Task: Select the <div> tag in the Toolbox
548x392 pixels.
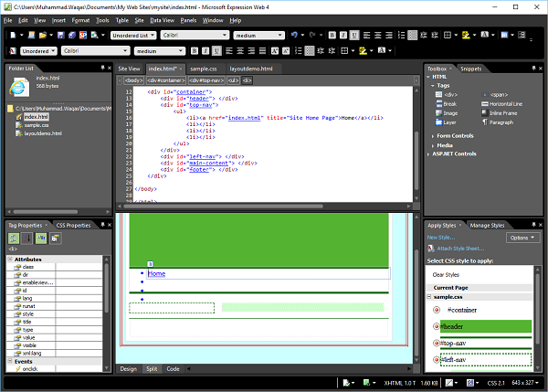Action: (450, 94)
